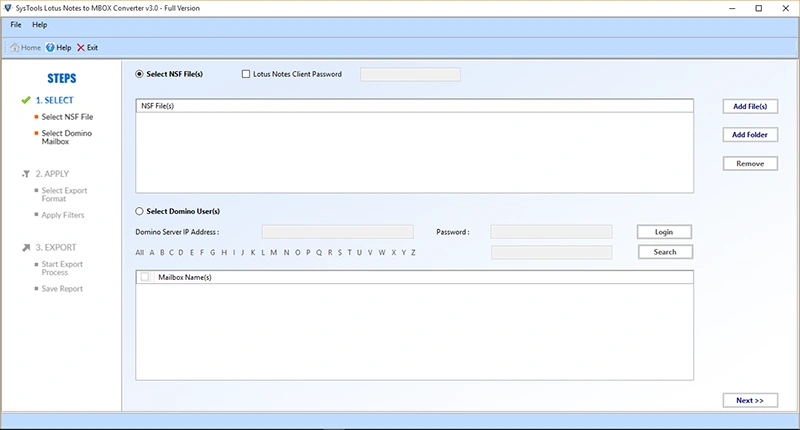Click the arrow icon beside 3. EXPORT

tap(26, 247)
